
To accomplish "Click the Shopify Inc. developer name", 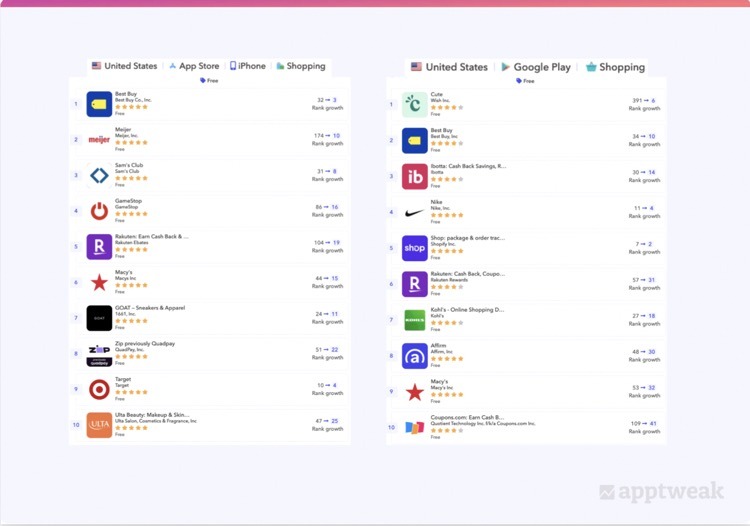I will [442, 244].
